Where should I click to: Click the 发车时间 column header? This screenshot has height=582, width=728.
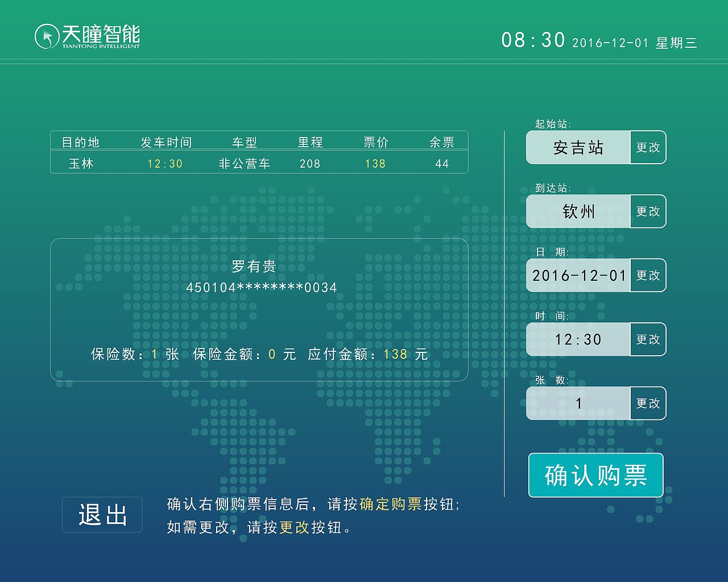point(166,143)
